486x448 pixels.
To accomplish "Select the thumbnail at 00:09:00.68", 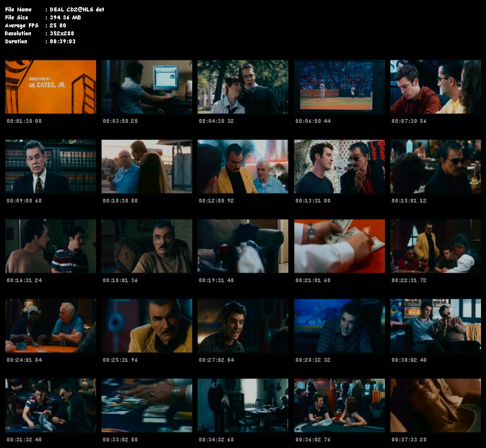I will 50,166.
